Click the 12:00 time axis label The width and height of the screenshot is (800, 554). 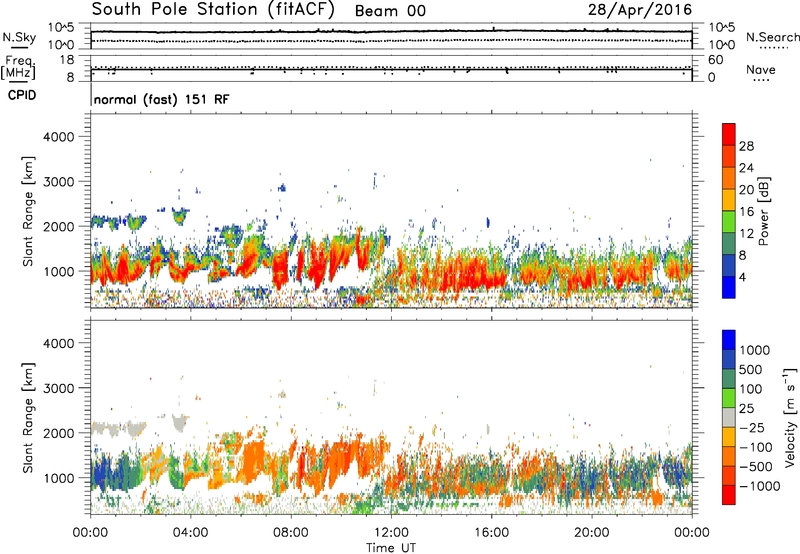tap(391, 533)
